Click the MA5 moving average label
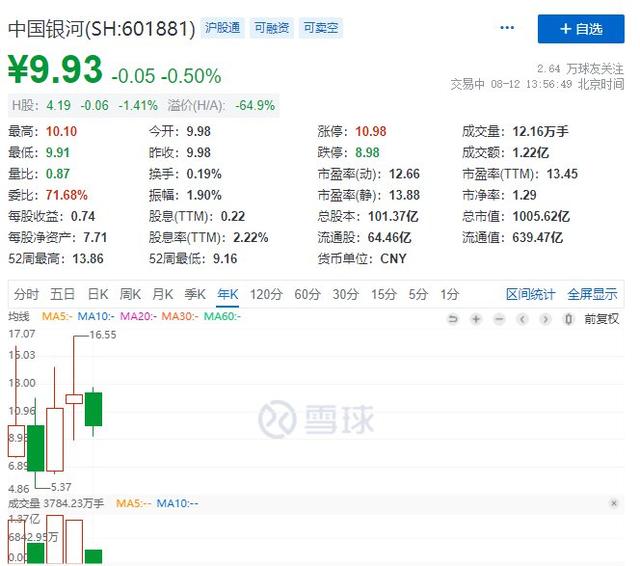The image size is (640, 566). (57, 316)
